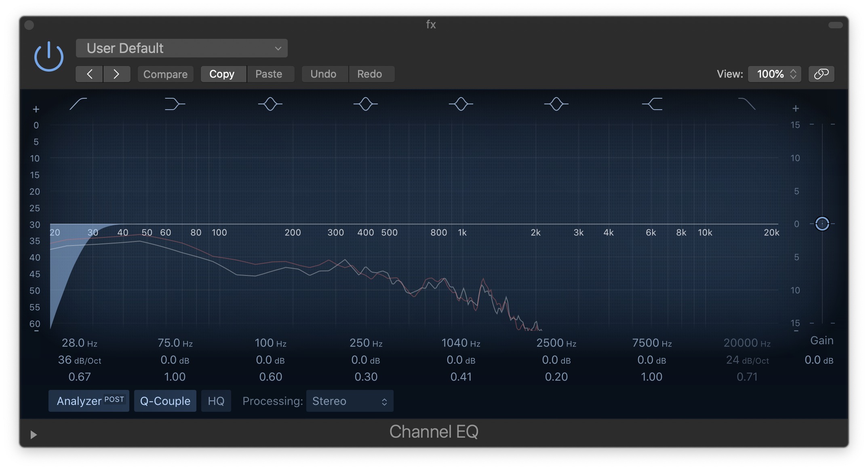Disable the Q-Couple option

click(165, 401)
